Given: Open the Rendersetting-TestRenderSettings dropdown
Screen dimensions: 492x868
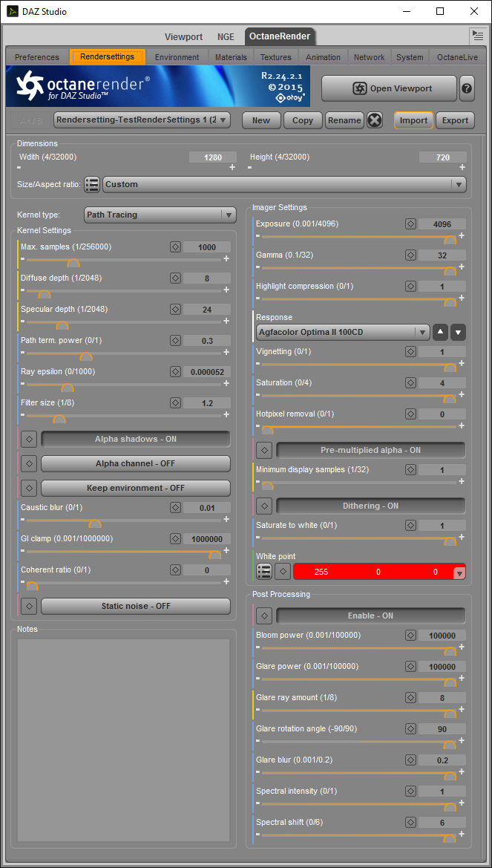Looking at the screenshot, I should [142, 120].
